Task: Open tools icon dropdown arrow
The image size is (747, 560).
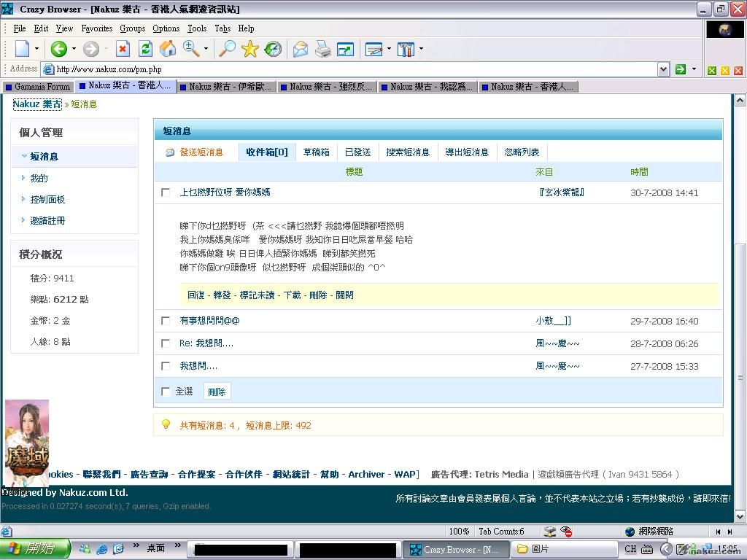Action: coord(421,49)
